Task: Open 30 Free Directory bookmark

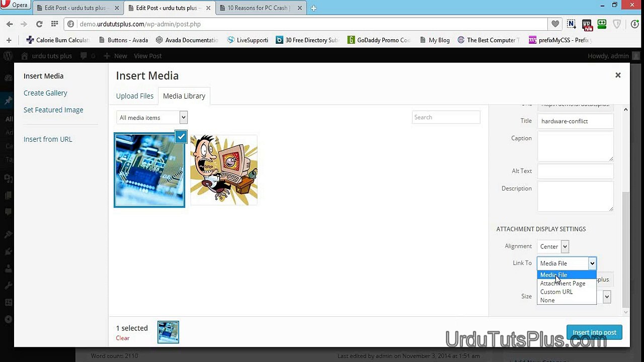Action: tap(307, 40)
